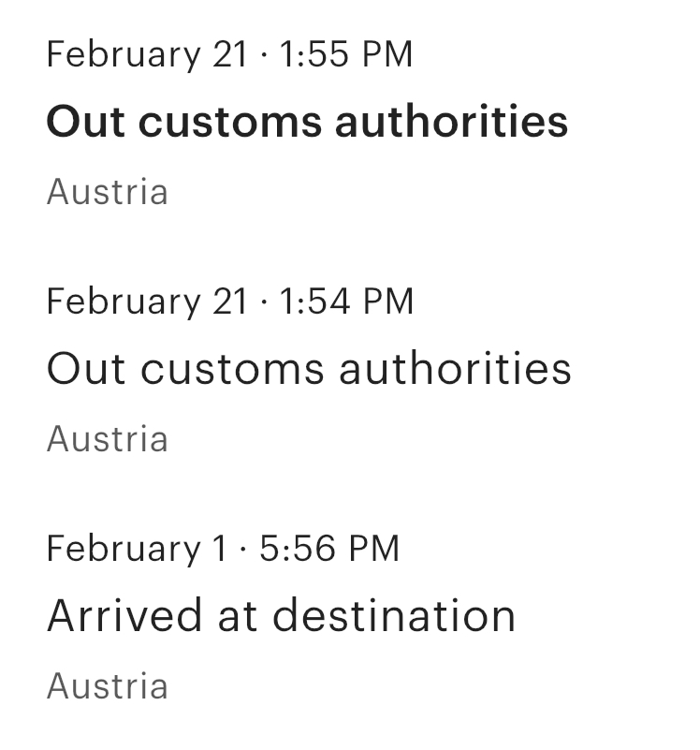Click the dot separator before 1:55 PM
The height and width of the screenshot is (750, 700).
coord(264,55)
